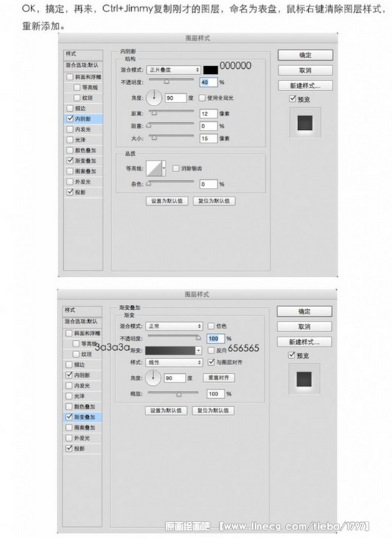Select 渐变叠加 style row in Inner Shadow dialog
This screenshot has height=538, width=392.
point(83,161)
